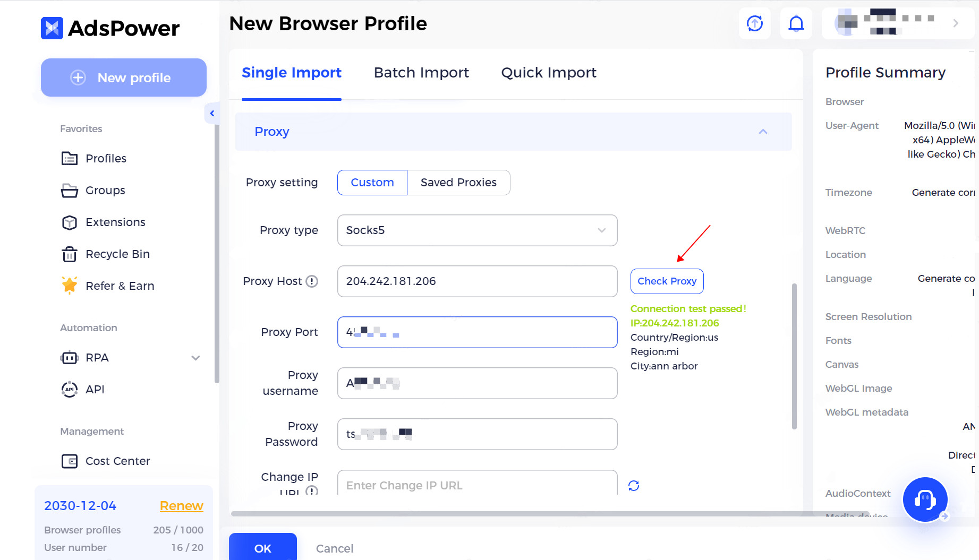Screen dimensions: 979x560
Task: Click the Change IP URL info icon
Action: (x=312, y=490)
